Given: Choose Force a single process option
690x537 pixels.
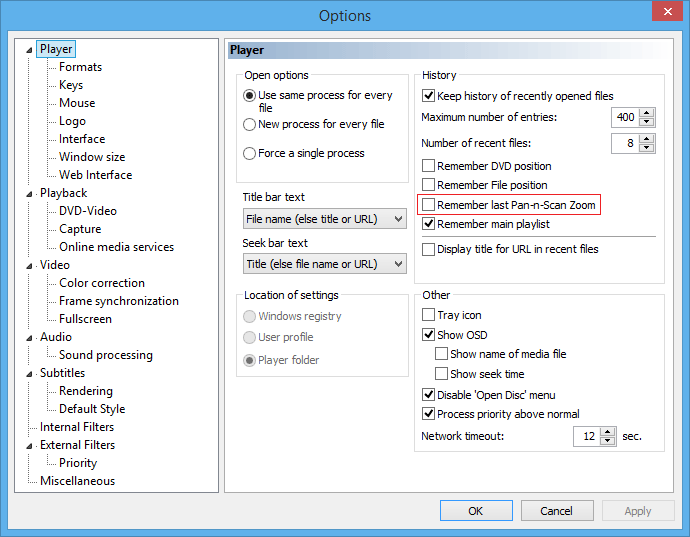Looking at the screenshot, I should click(249, 153).
